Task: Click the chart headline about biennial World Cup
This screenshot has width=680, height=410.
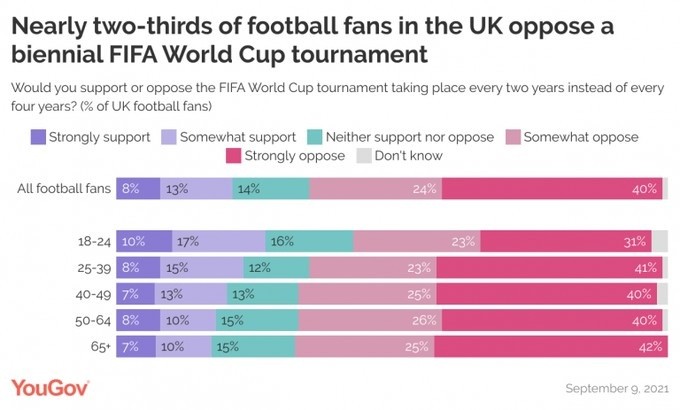Action: [x=312, y=40]
